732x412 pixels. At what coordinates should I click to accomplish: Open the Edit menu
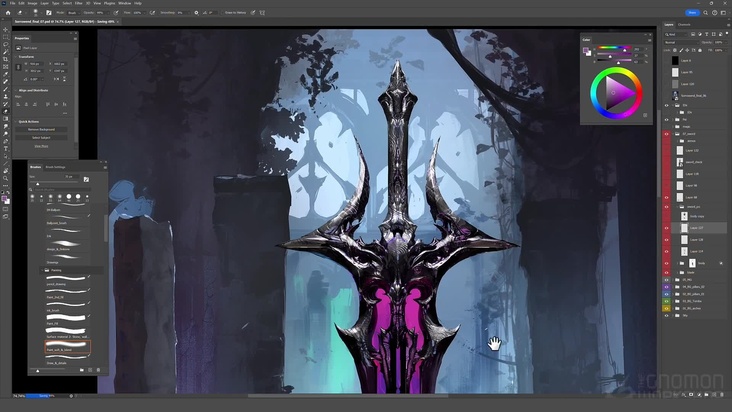[x=21, y=3]
